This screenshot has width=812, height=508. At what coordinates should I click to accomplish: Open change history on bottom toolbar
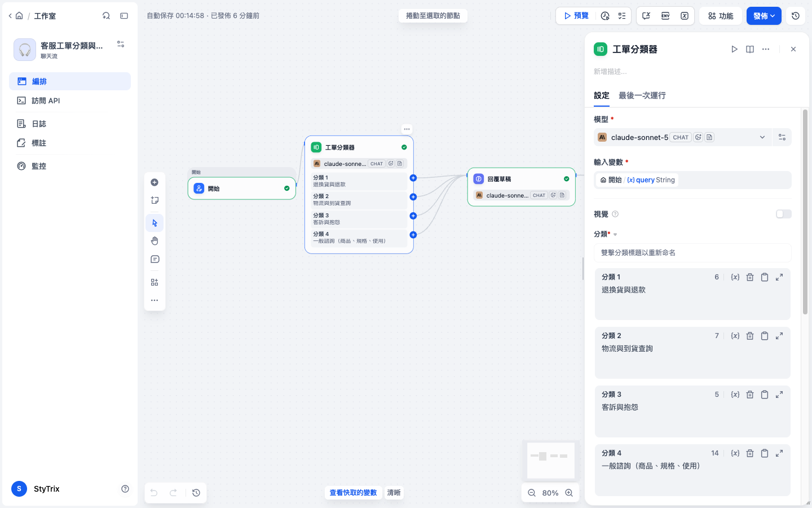[196, 493]
